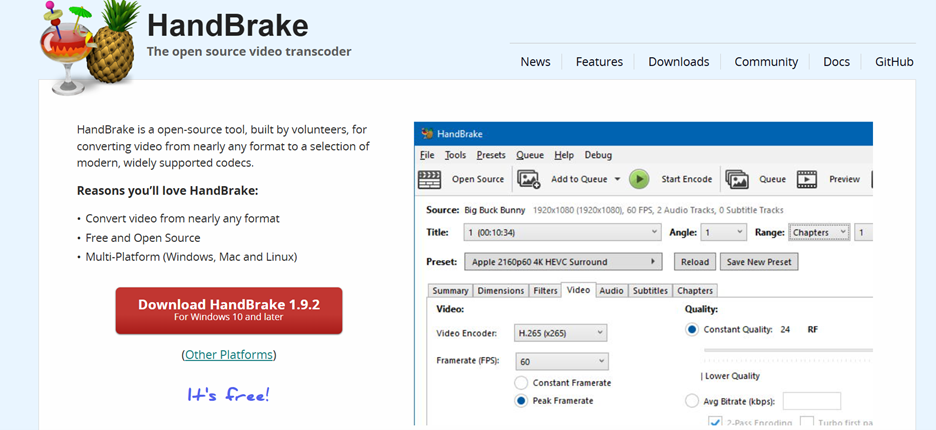Open the Title dropdown showing 1 (00:10:34)
The image size is (936, 430).
562,232
